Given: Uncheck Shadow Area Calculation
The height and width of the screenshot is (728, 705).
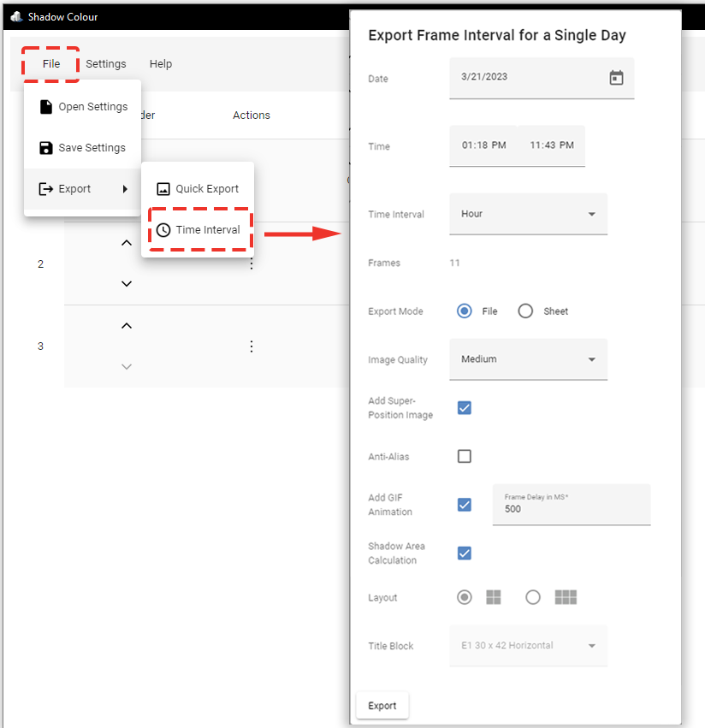Looking at the screenshot, I should point(464,553).
